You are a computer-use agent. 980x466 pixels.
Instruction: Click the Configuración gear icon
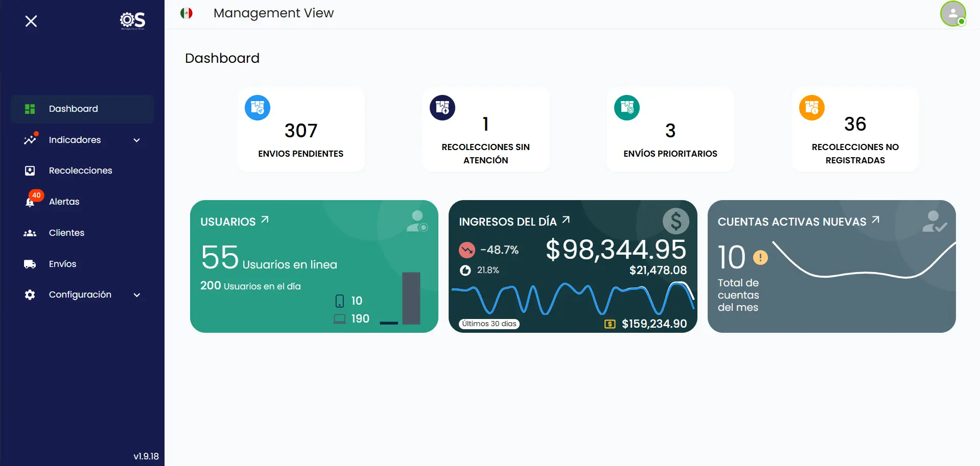pyautogui.click(x=30, y=295)
